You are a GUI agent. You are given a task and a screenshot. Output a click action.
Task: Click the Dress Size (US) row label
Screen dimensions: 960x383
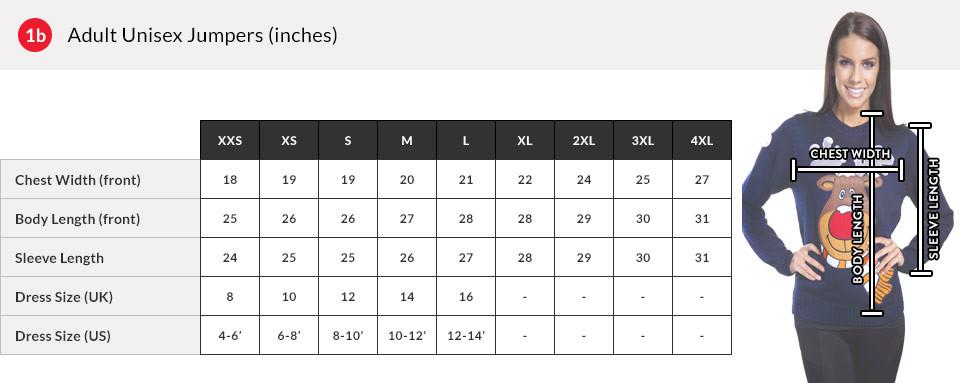(63, 336)
